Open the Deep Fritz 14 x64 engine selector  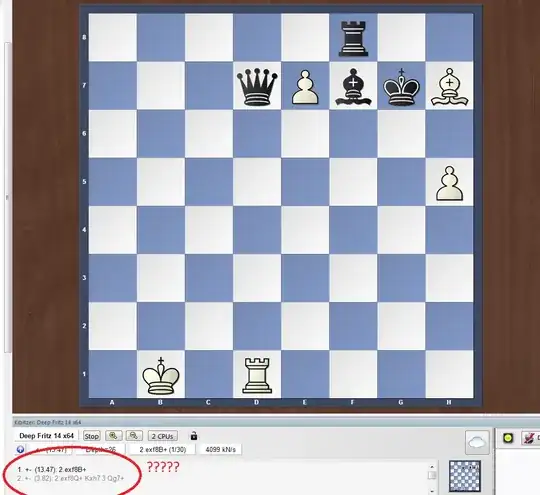pyautogui.click(x=46, y=436)
